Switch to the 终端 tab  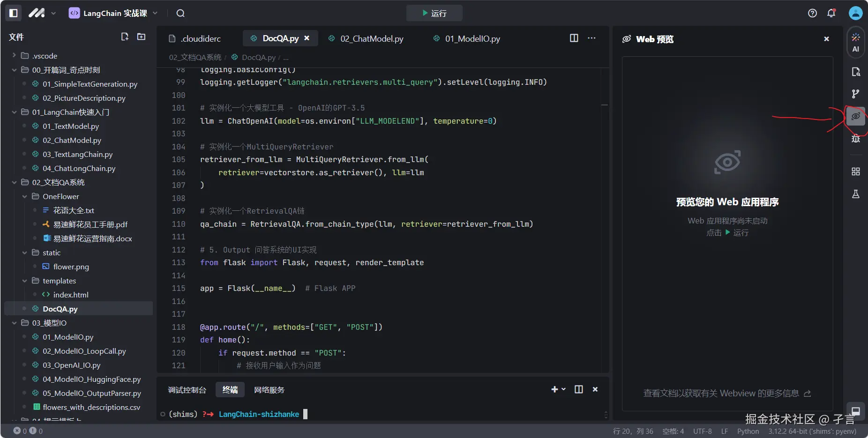click(x=230, y=389)
